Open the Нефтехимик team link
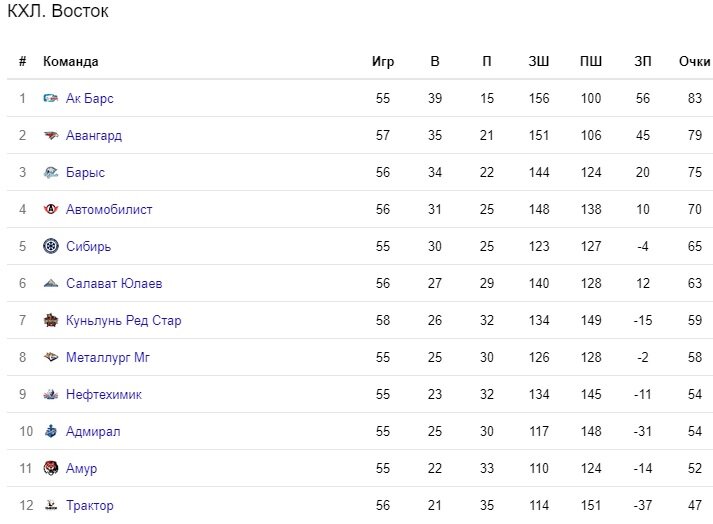This screenshot has width=713, height=524. pyautogui.click(x=104, y=394)
